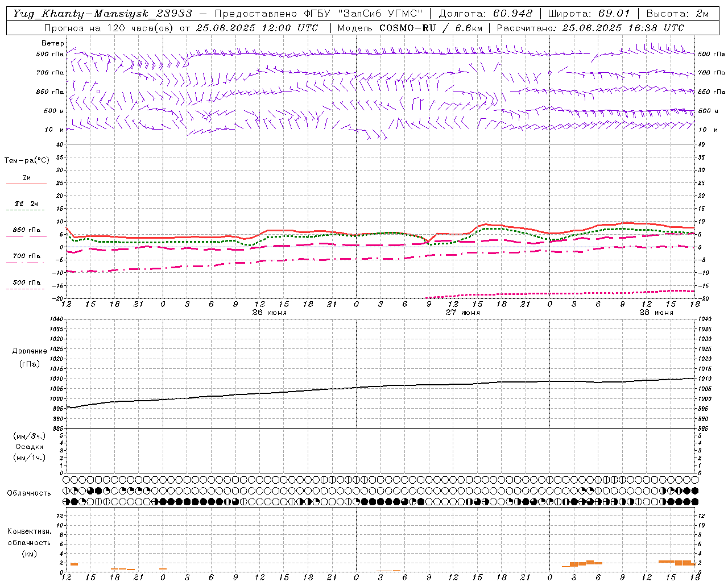728x582 pixels.
Task: Click the dotted 500 гПа temperature legend sample
Action: (26, 289)
